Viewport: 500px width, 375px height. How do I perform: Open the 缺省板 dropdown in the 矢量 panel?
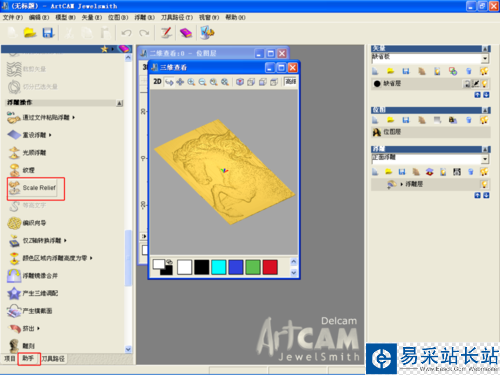485,59
